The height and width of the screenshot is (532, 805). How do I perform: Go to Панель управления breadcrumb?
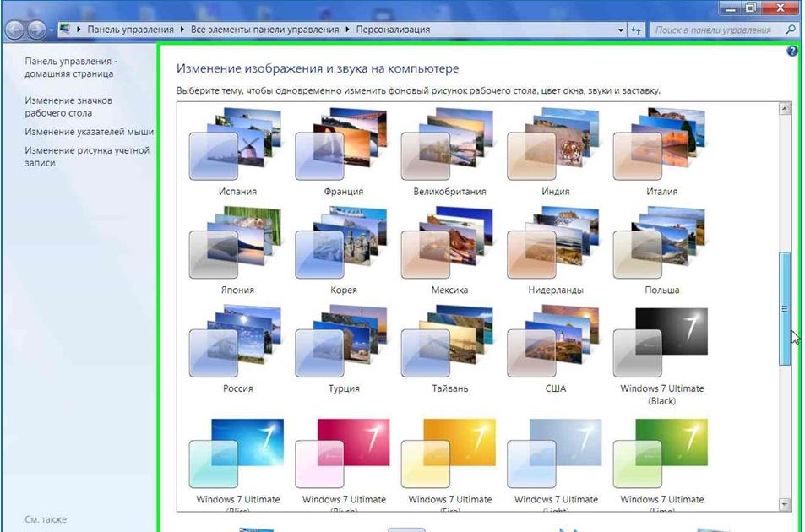point(130,30)
